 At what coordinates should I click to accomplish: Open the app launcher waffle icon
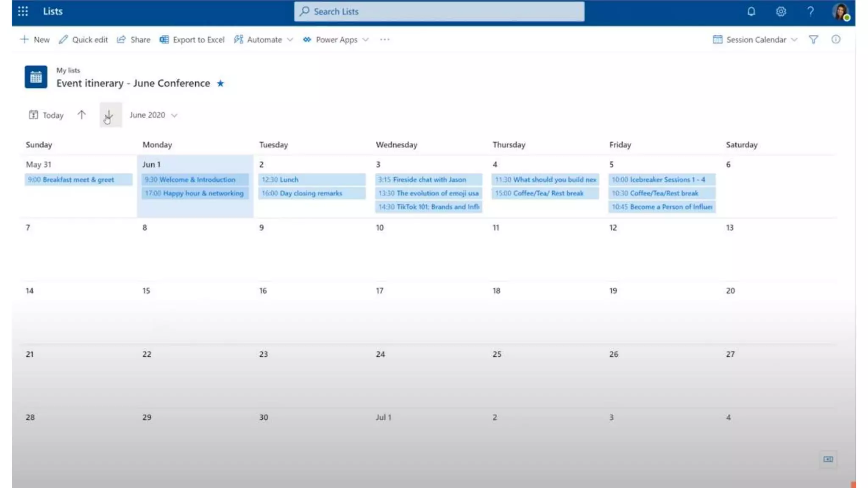(x=23, y=11)
